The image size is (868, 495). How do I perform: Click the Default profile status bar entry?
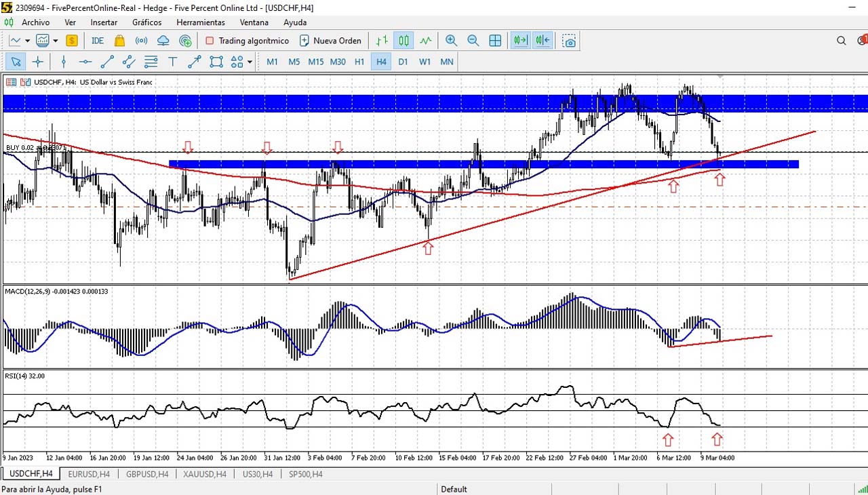pos(454,489)
